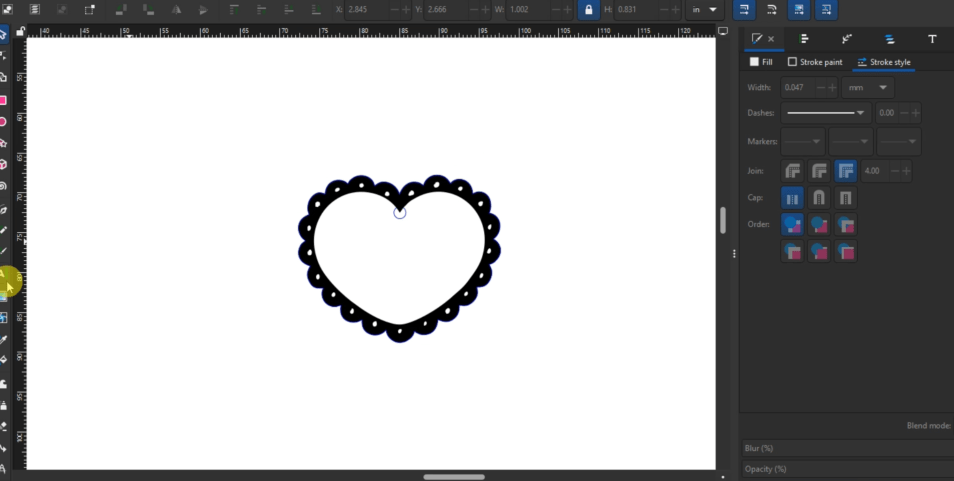The height and width of the screenshot is (481, 954).
Task: Choose the miter join icon
Action: (846, 171)
